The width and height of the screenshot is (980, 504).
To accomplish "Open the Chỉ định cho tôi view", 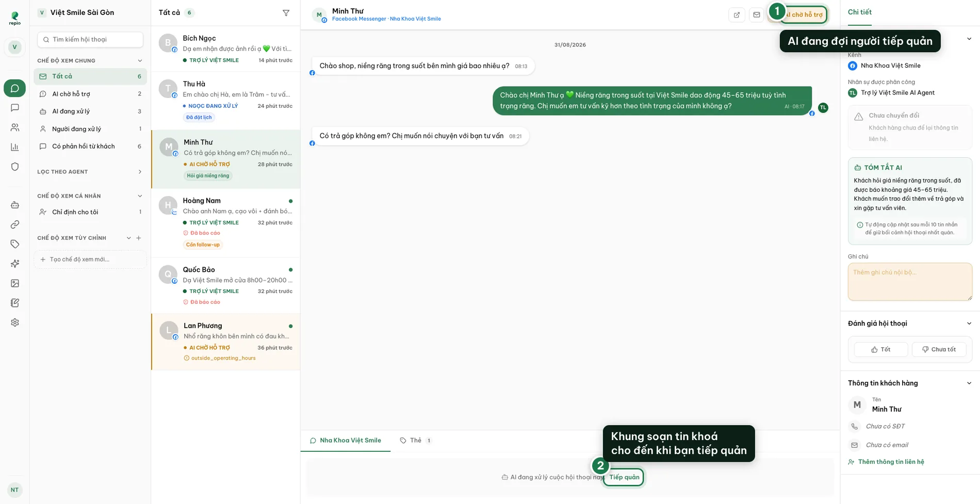I will tap(90, 212).
